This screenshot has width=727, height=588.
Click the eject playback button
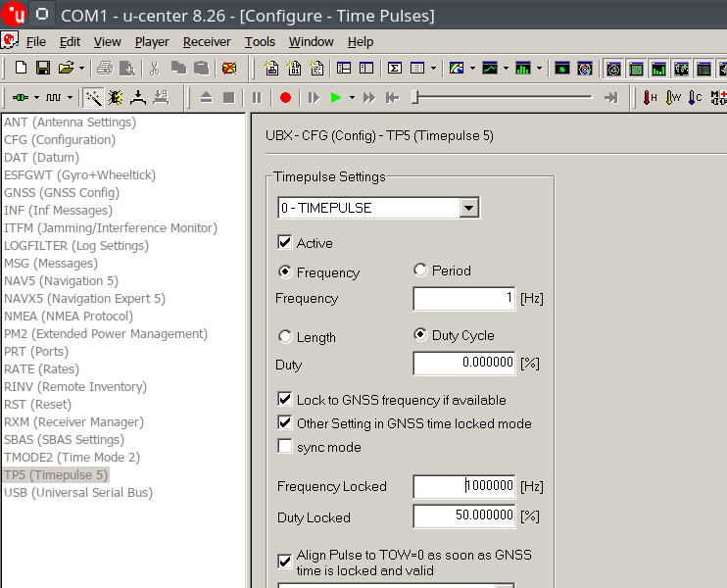pyautogui.click(x=207, y=97)
